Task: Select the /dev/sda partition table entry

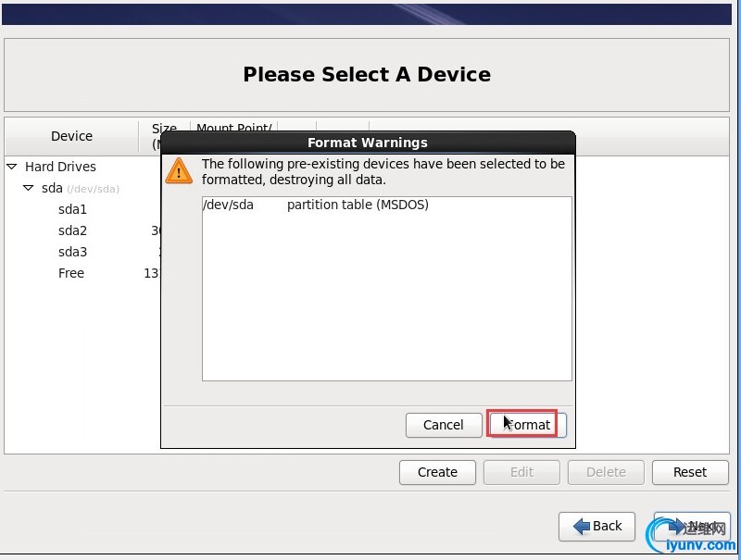Action: [316, 205]
